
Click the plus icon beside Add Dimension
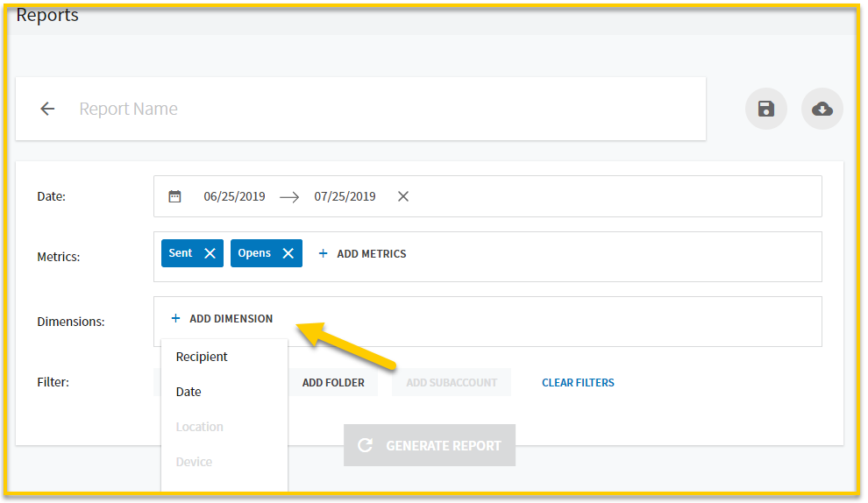coord(175,318)
